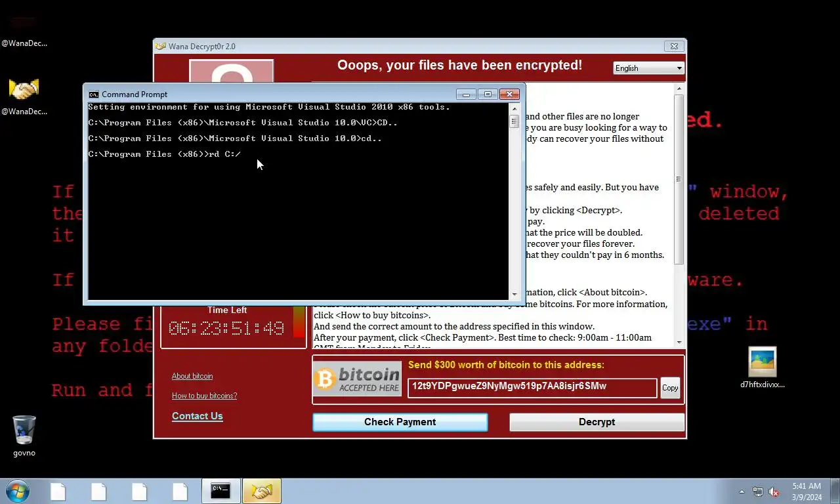Viewport: 840px width, 504px height.
Task: Click the Decrypt button
Action: pyautogui.click(x=597, y=422)
